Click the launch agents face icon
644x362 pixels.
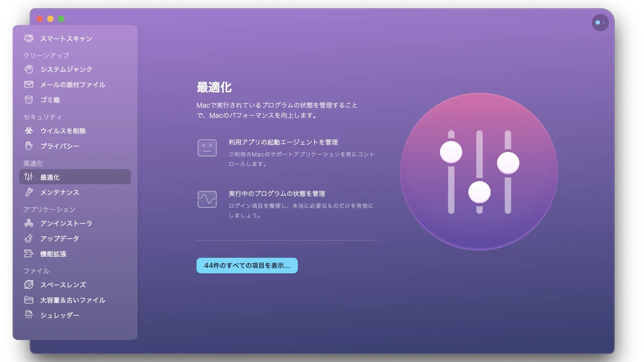pyautogui.click(x=207, y=148)
